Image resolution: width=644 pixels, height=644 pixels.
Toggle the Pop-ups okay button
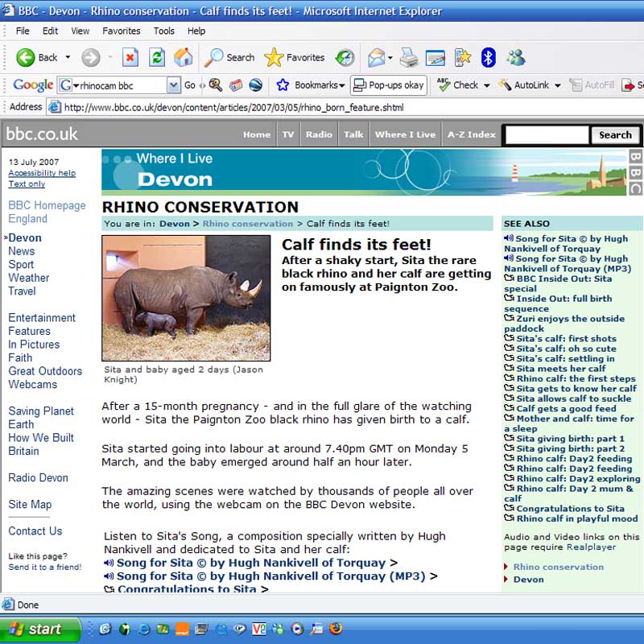(388, 85)
